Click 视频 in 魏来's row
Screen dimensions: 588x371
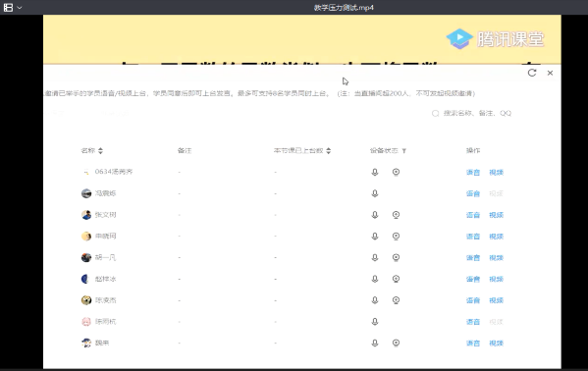[x=496, y=343]
